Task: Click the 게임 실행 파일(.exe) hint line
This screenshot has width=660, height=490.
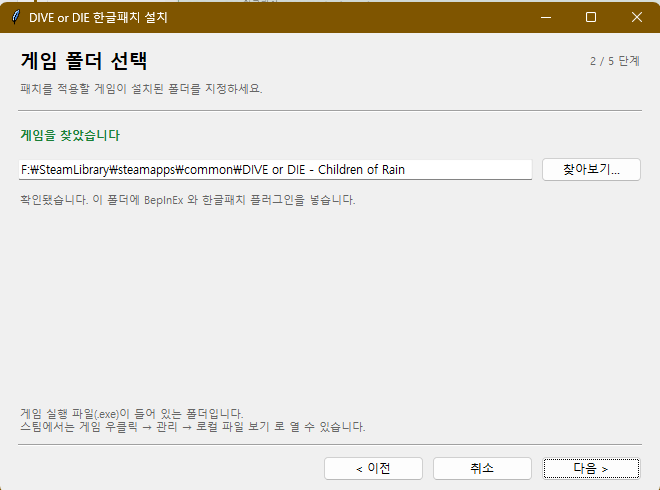Action: 132,413
